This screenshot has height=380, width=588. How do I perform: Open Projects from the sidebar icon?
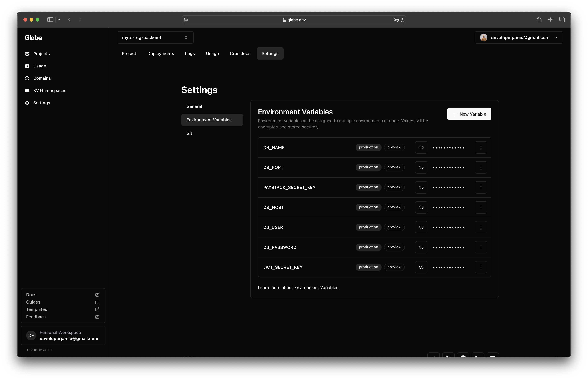pos(27,54)
